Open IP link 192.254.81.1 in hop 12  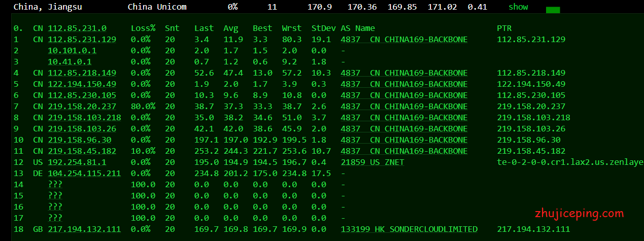[x=77, y=162]
